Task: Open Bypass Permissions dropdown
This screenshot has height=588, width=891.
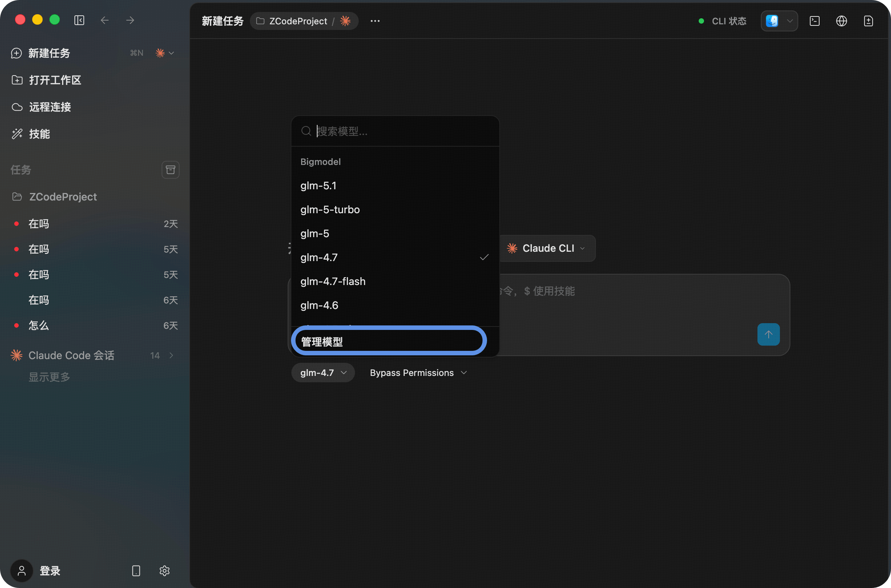Action: pos(418,373)
